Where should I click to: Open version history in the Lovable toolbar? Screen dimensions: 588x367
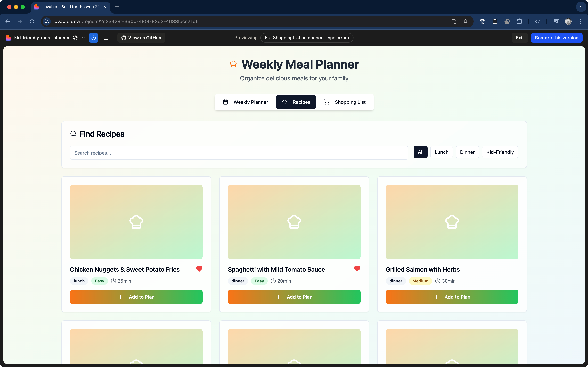(x=94, y=38)
